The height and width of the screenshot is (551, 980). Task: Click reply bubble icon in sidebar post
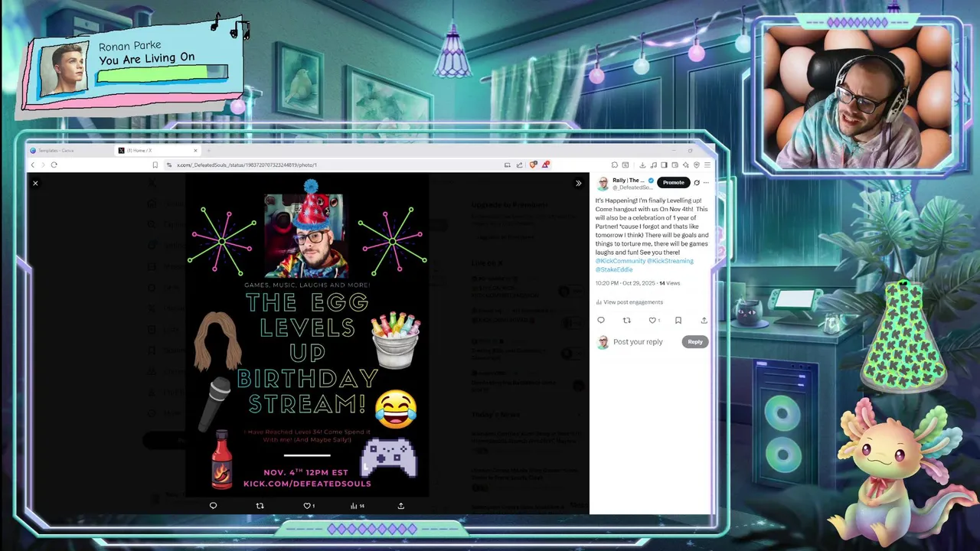[x=601, y=321]
